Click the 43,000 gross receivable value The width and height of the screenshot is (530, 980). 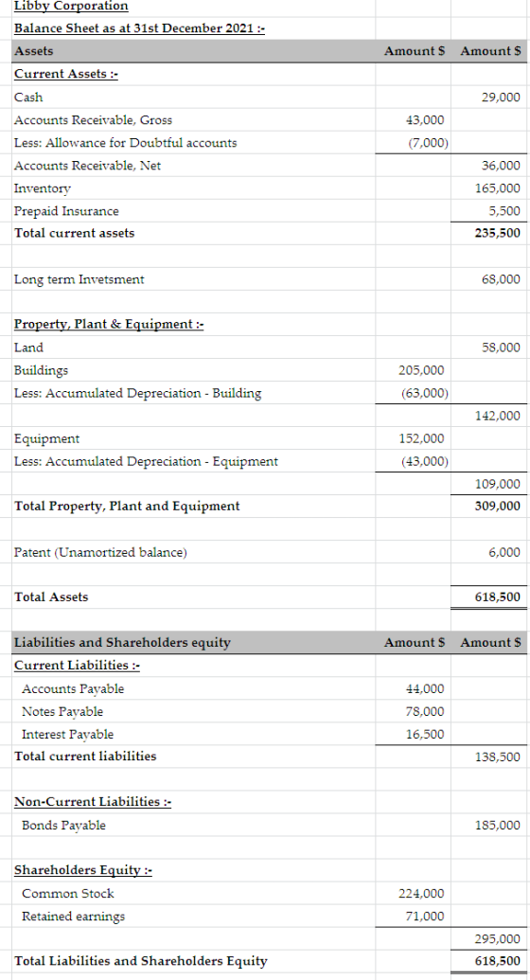tap(425, 120)
